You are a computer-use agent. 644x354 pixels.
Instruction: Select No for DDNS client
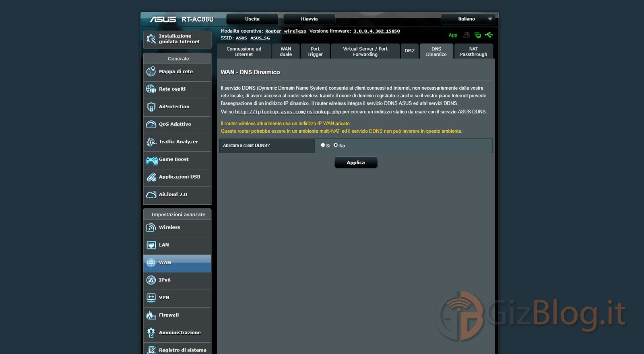[336, 145]
